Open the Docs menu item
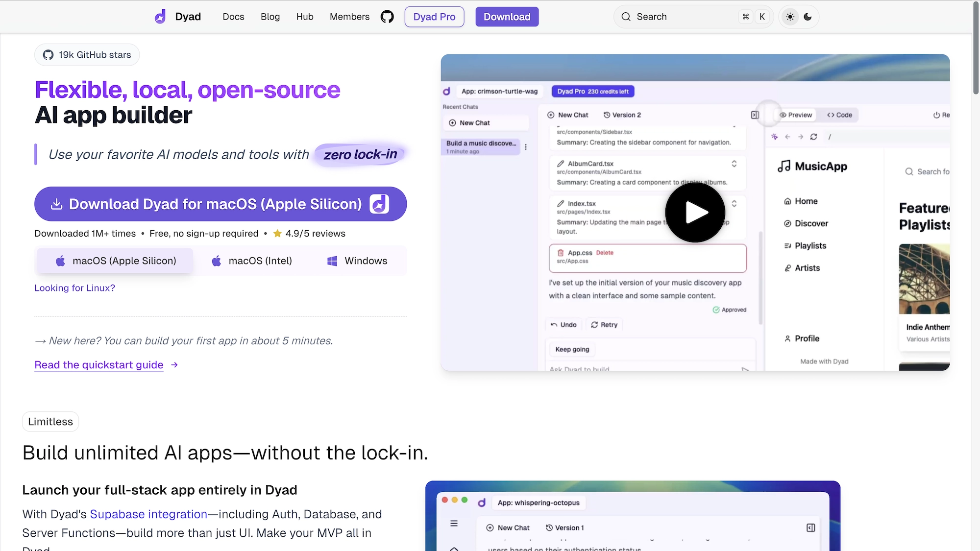Image resolution: width=980 pixels, height=551 pixels. click(233, 17)
